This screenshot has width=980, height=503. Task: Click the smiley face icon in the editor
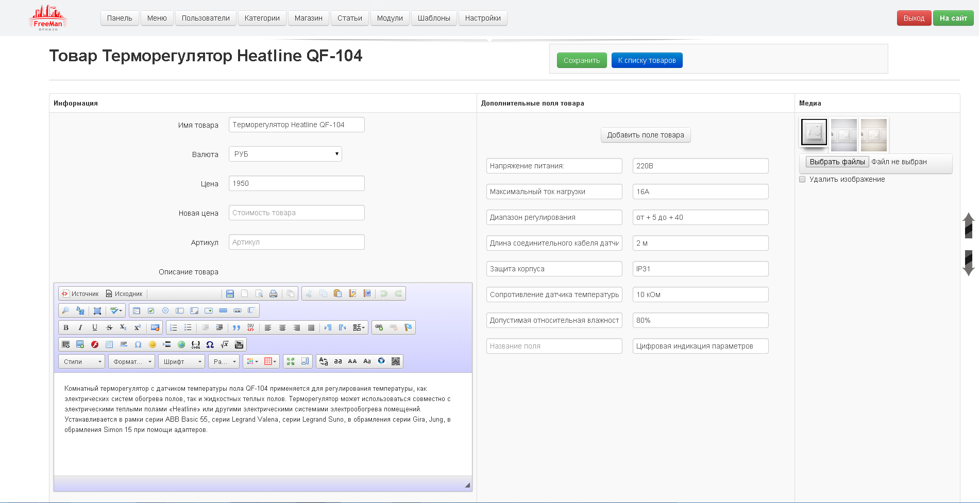click(x=153, y=344)
